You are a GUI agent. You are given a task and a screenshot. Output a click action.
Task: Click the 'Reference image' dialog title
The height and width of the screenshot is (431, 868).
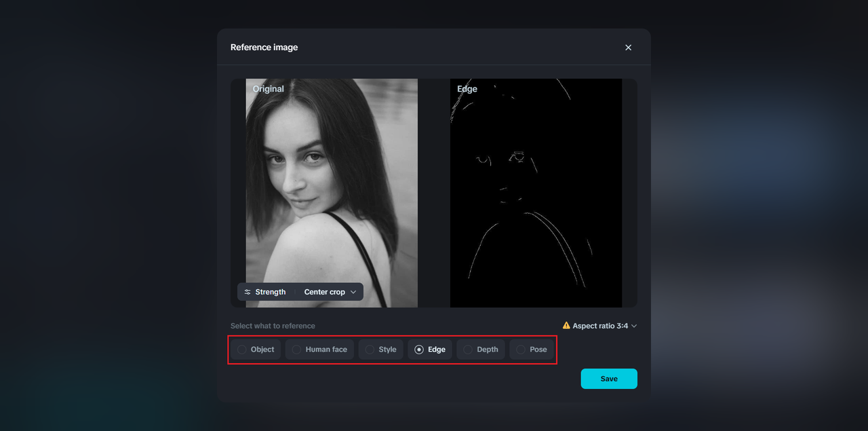click(264, 48)
